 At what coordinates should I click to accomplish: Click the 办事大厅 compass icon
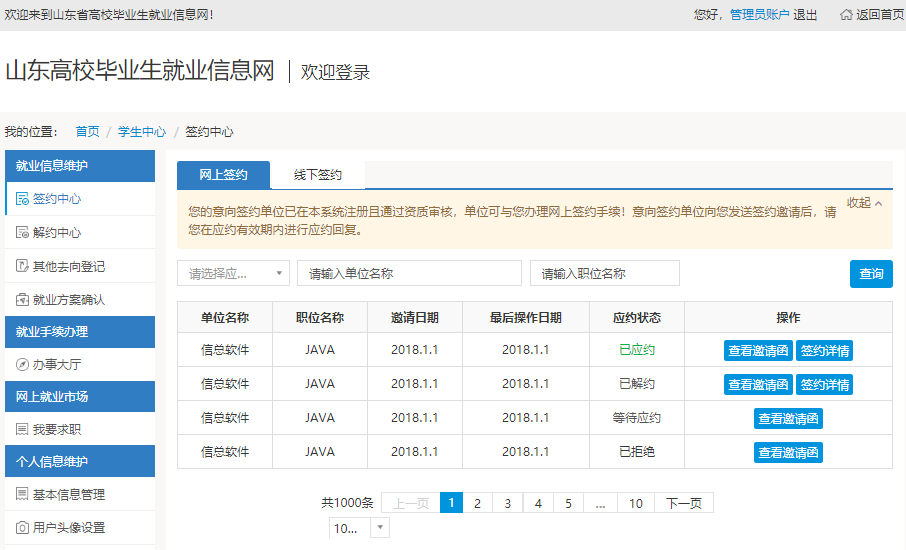coord(22,366)
